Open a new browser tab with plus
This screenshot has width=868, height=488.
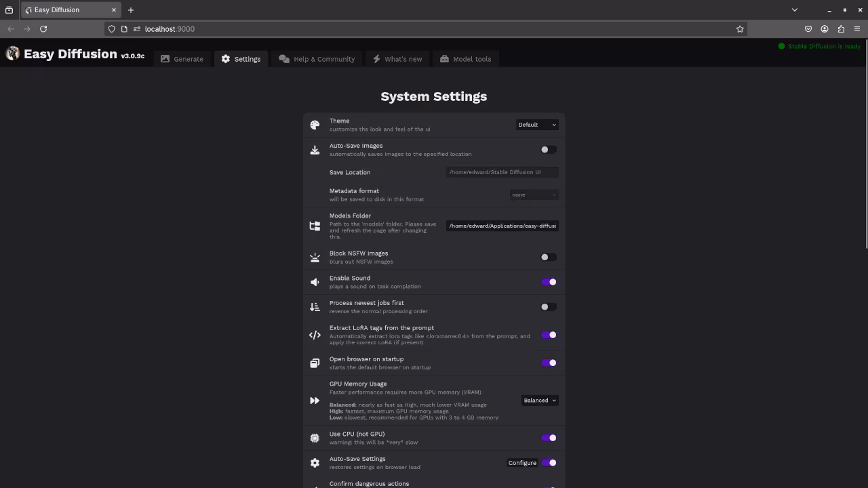131,9
